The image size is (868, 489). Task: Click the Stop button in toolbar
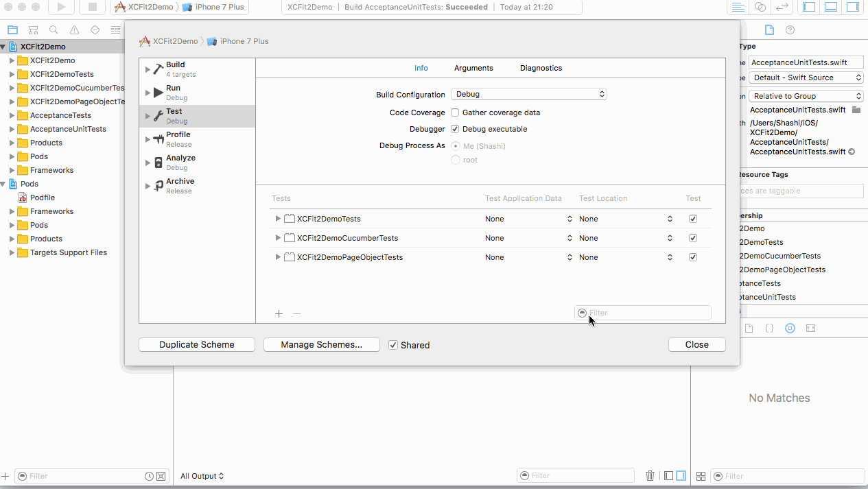92,8
